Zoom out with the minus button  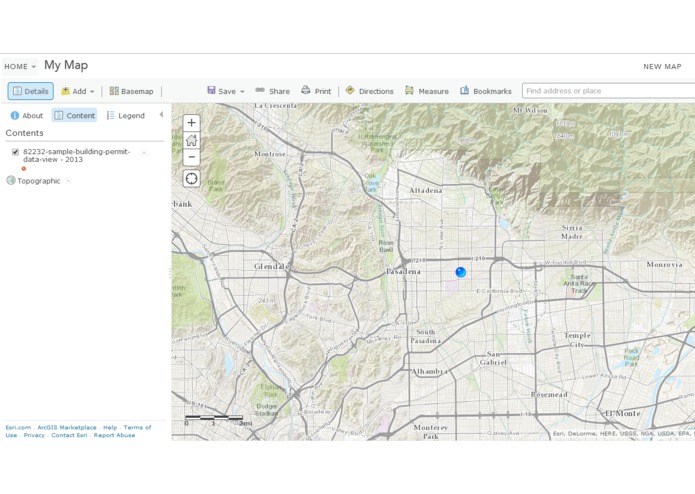coord(191,157)
